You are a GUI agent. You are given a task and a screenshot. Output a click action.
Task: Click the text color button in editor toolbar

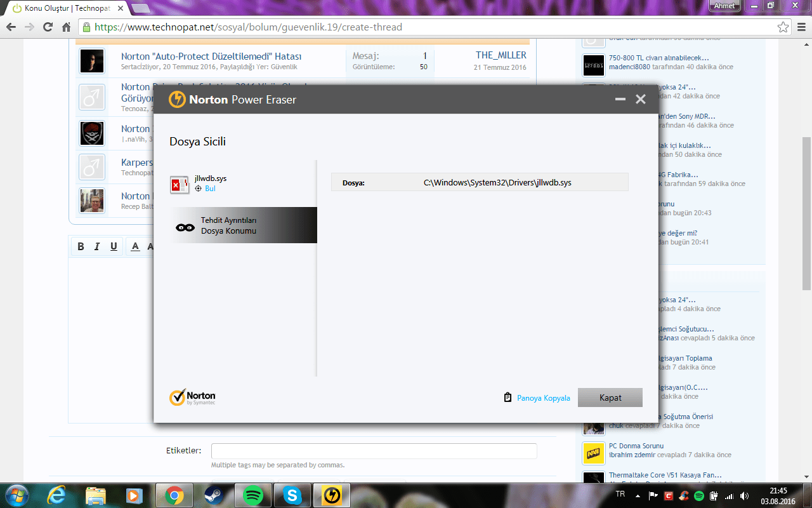pos(135,246)
